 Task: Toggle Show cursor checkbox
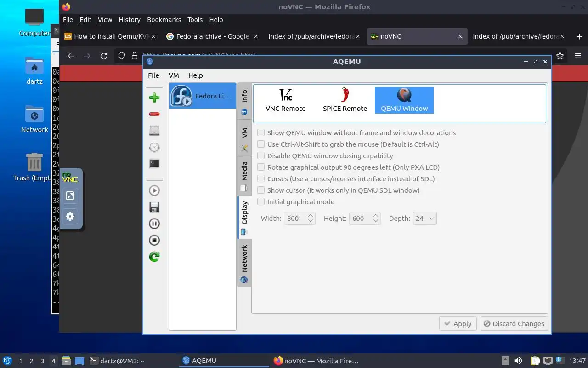pos(261,190)
